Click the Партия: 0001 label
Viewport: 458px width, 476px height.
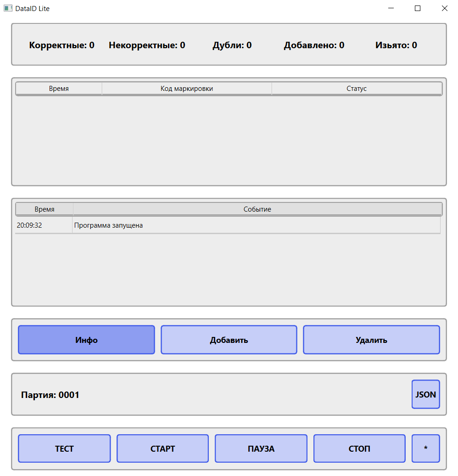click(x=50, y=394)
